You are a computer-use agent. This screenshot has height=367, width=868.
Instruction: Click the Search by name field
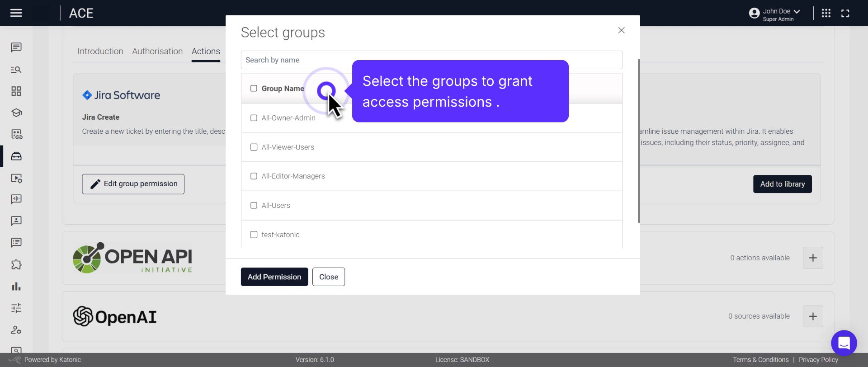(x=431, y=60)
